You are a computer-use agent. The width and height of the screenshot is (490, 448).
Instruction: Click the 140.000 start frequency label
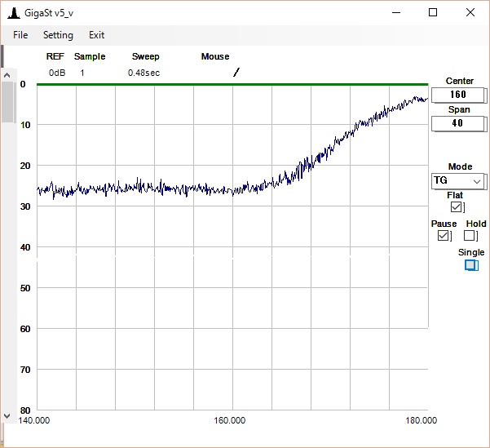point(33,420)
